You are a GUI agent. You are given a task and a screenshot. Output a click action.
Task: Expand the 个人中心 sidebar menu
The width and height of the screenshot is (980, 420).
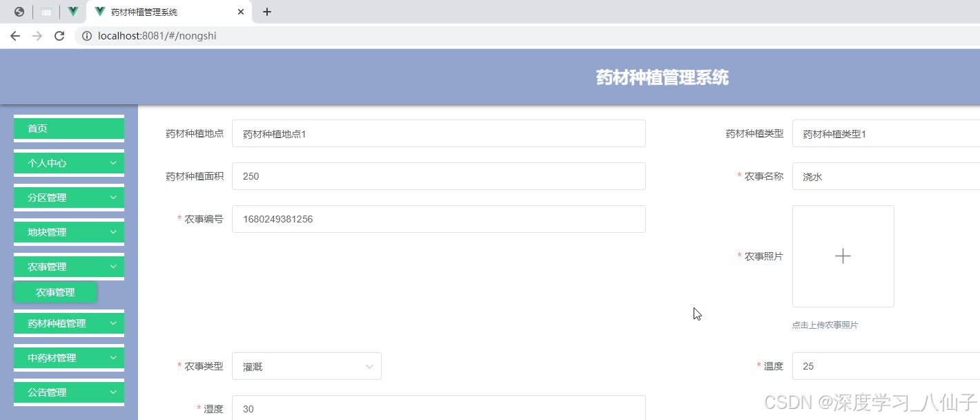68,162
